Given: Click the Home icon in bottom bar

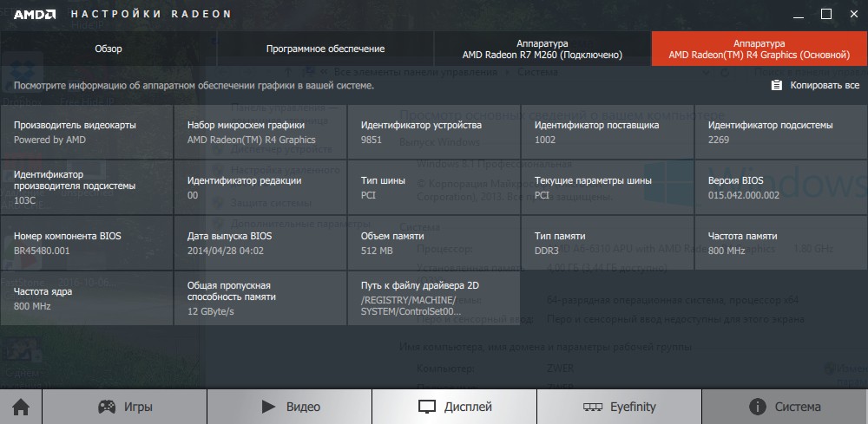Looking at the screenshot, I should pyautogui.click(x=21, y=406).
